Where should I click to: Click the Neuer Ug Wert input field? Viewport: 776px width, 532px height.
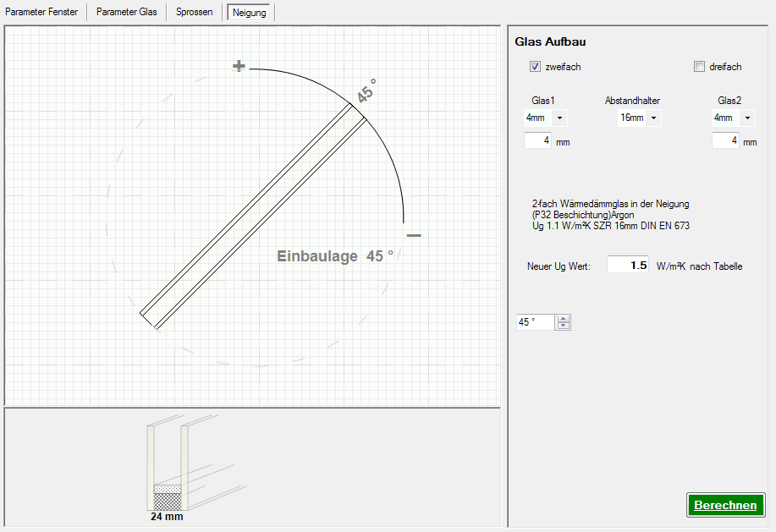628,266
